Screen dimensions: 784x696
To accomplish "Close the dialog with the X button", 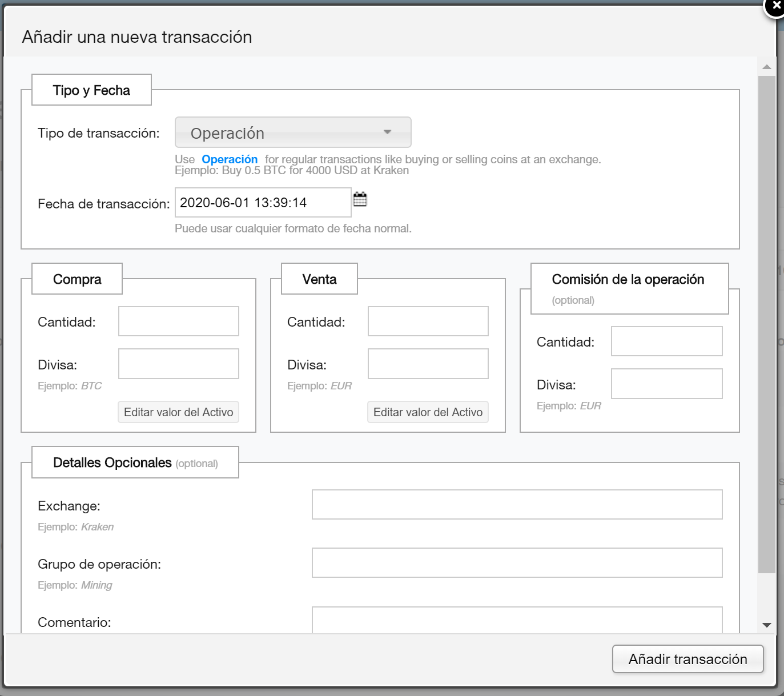I will point(775,6).
